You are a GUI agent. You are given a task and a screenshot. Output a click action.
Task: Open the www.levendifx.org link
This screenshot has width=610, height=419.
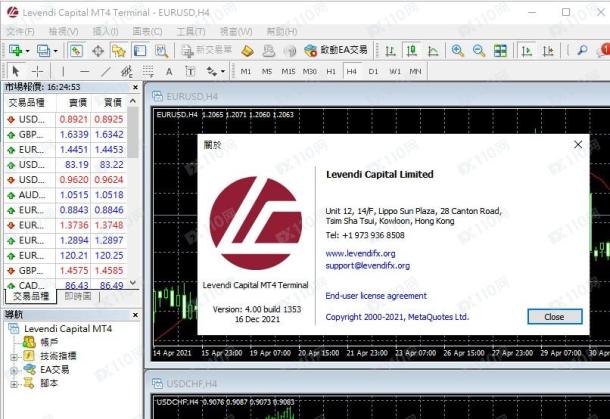coord(360,254)
